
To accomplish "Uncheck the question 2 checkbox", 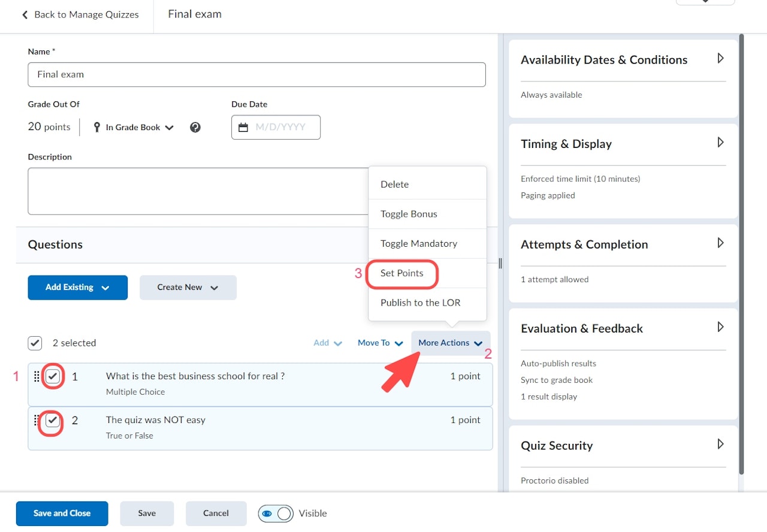I will pos(53,420).
